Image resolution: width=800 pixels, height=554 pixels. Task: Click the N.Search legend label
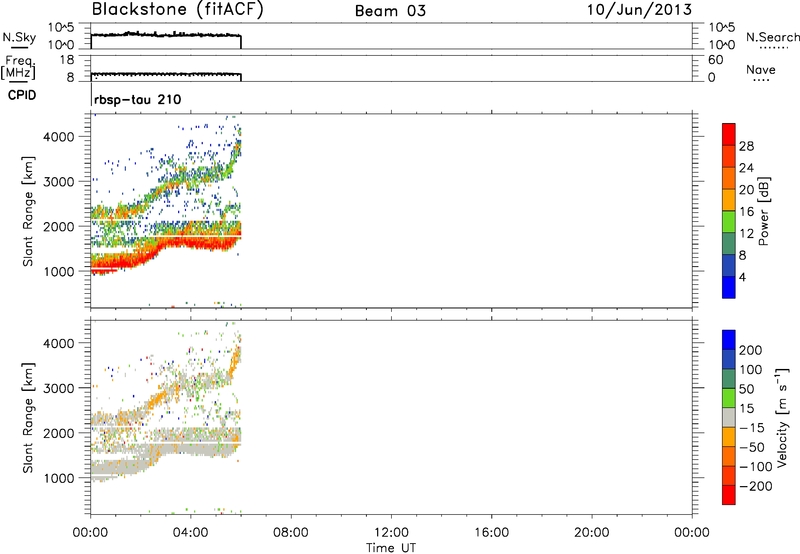(x=773, y=37)
